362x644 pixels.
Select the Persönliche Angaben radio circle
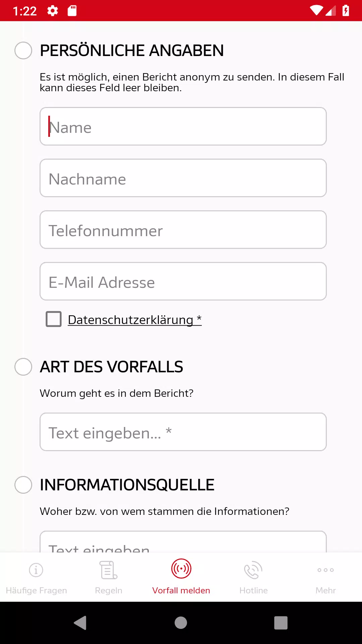pyautogui.click(x=23, y=51)
